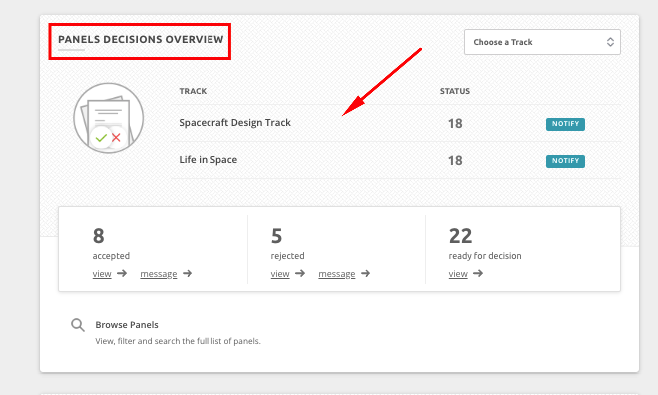Click arrow icon next to ready-for-decision view

click(x=478, y=273)
